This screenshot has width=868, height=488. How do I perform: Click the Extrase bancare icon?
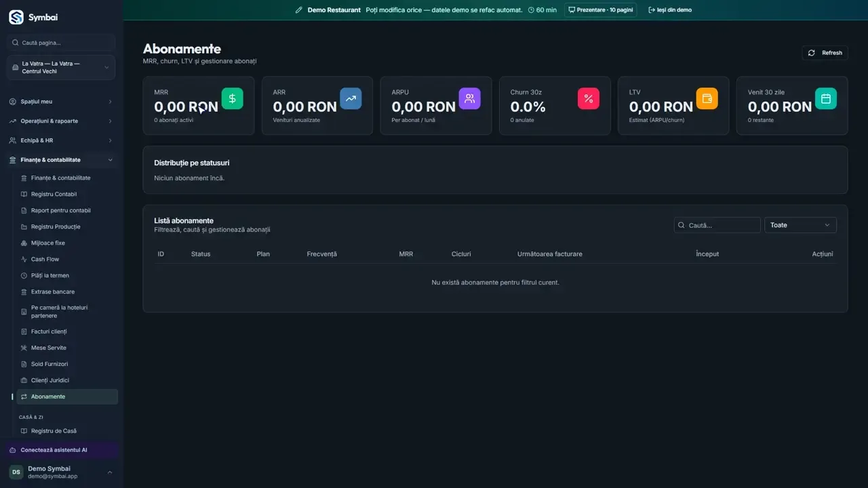pos(24,292)
